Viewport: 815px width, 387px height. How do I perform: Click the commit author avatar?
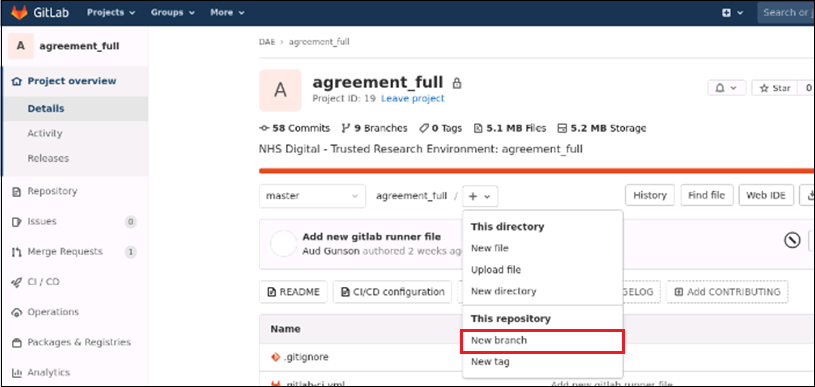[x=284, y=244]
